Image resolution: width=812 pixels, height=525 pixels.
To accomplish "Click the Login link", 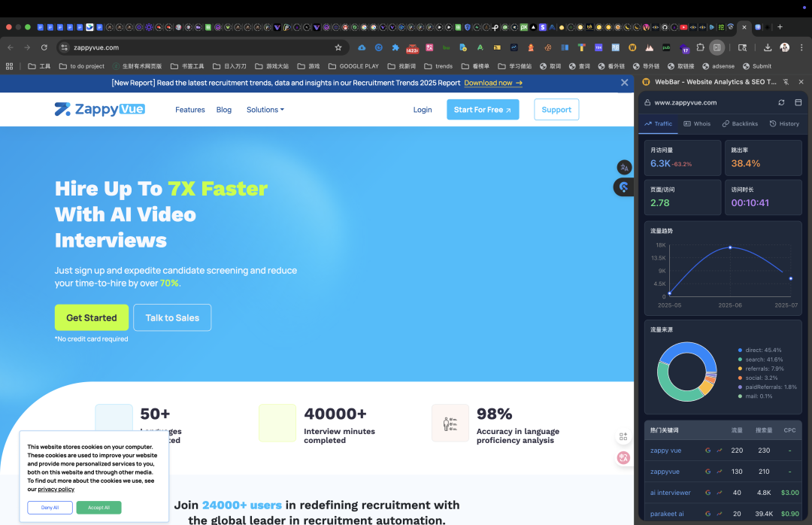I will pyautogui.click(x=423, y=109).
